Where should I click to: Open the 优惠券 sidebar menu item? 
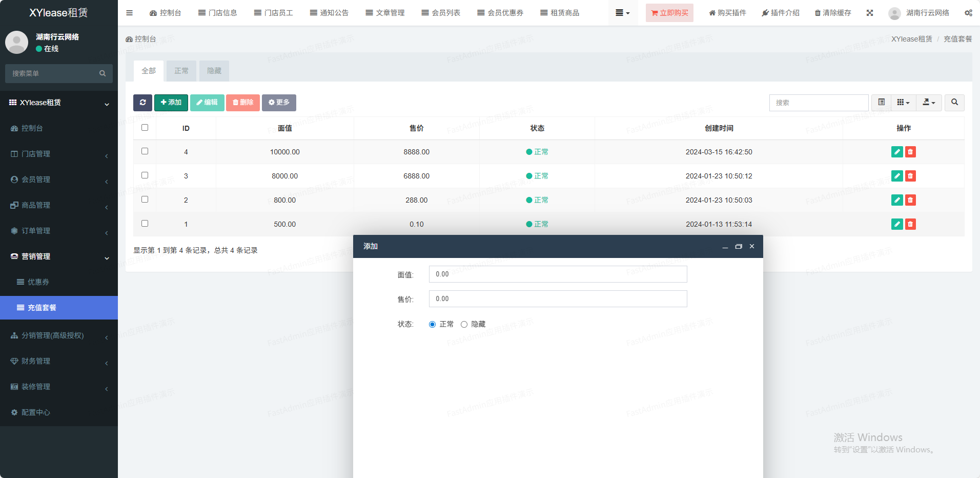[38, 282]
